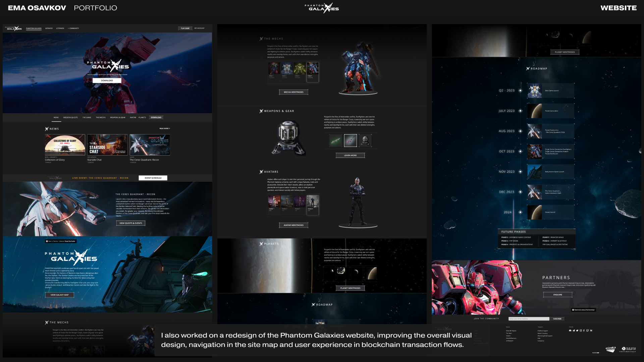Click the Q2 - 2023 roadmap marker
Image resolution: width=644 pixels, height=362 pixels.
(520, 90)
